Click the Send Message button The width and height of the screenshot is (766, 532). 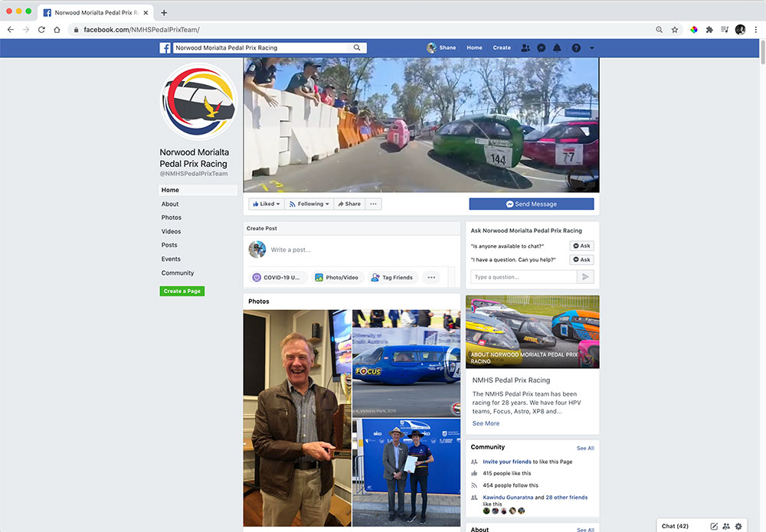pyautogui.click(x=532, y=204)
